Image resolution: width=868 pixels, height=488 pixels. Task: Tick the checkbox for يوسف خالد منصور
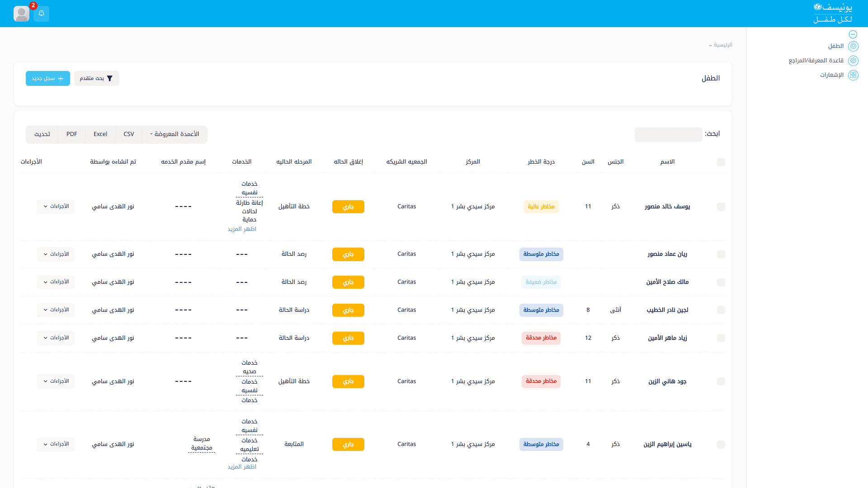tap(721, 206)
